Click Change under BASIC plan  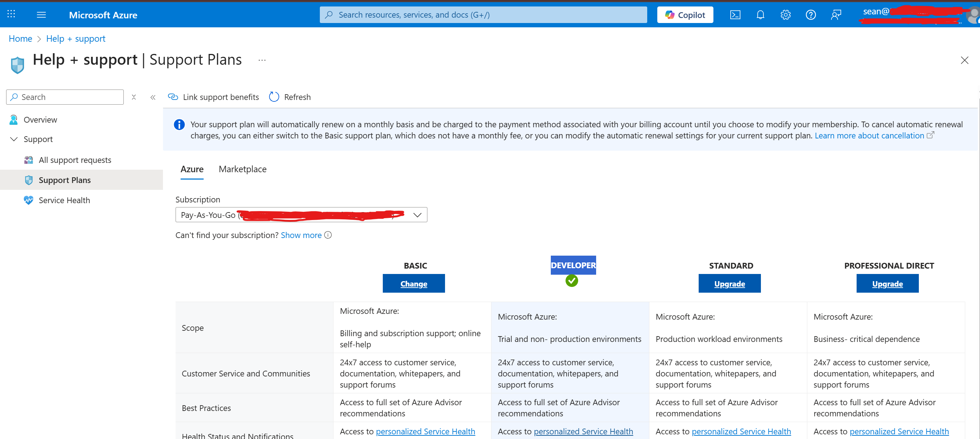click(x=413, y=284)
